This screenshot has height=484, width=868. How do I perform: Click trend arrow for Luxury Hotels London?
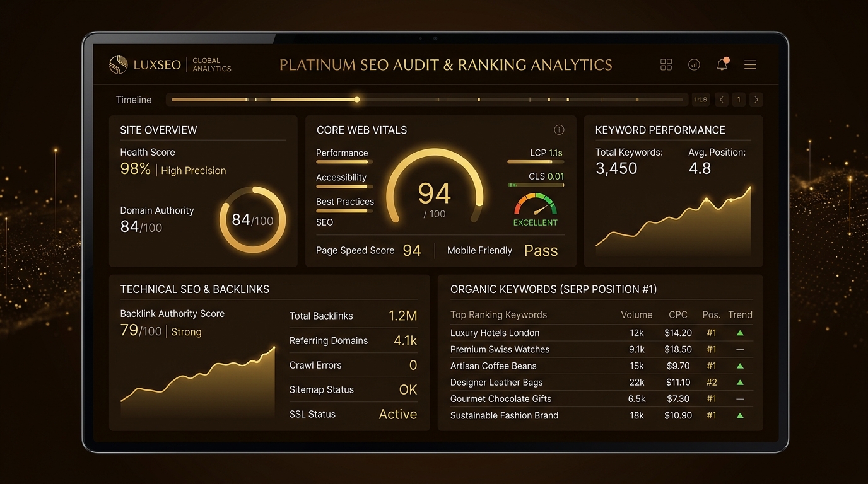(740, 333)
